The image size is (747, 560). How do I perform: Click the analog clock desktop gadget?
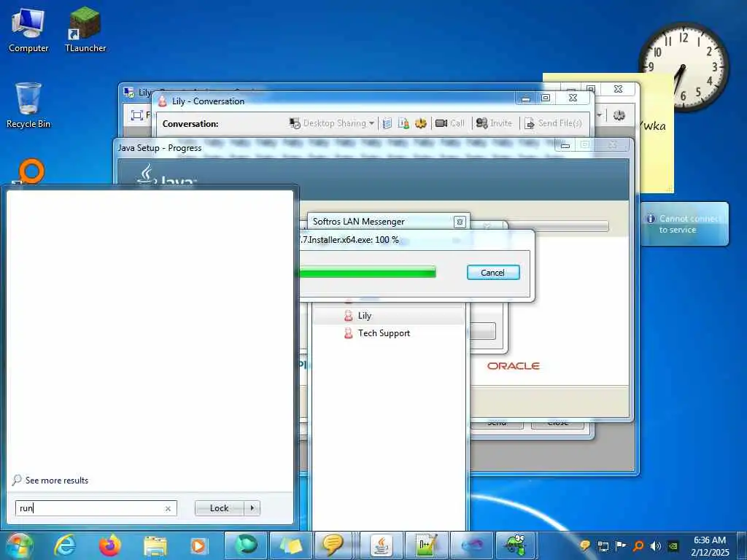pos(684,66)
